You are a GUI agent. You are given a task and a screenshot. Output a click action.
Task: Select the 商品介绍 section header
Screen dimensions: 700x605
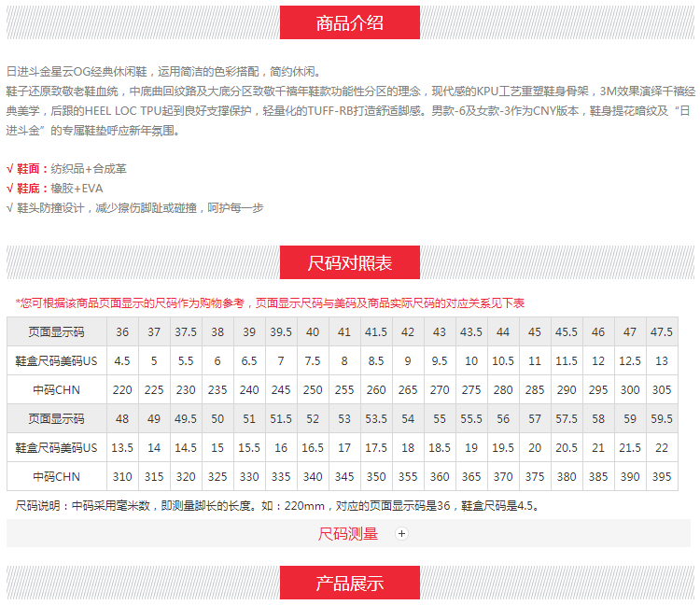pyautogui.click(x=350, y=22)
